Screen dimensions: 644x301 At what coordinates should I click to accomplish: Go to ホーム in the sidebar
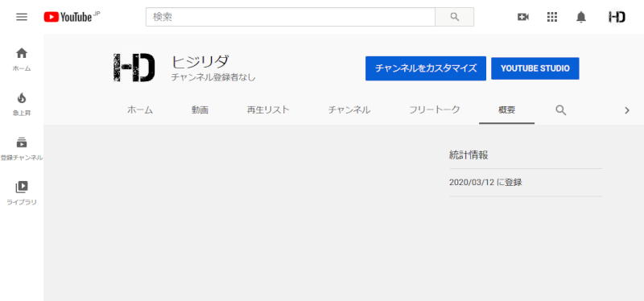click(22, 60)
